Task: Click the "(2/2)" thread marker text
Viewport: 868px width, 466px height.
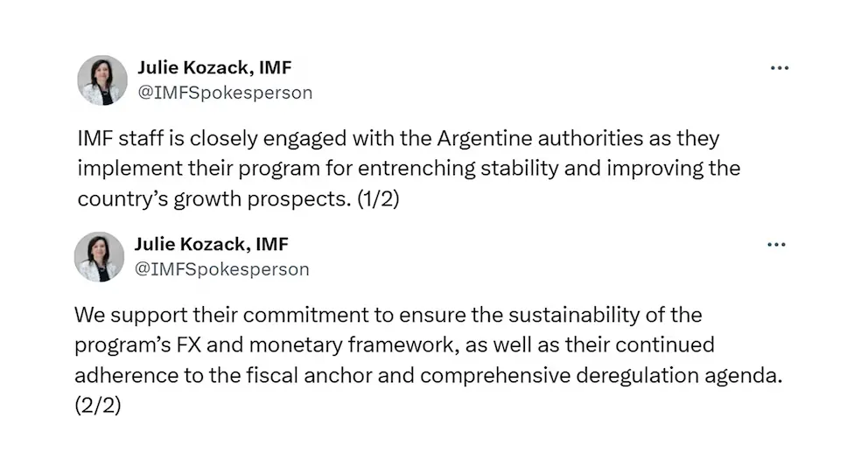Action: pyautogui.click(x=97, y=407)
